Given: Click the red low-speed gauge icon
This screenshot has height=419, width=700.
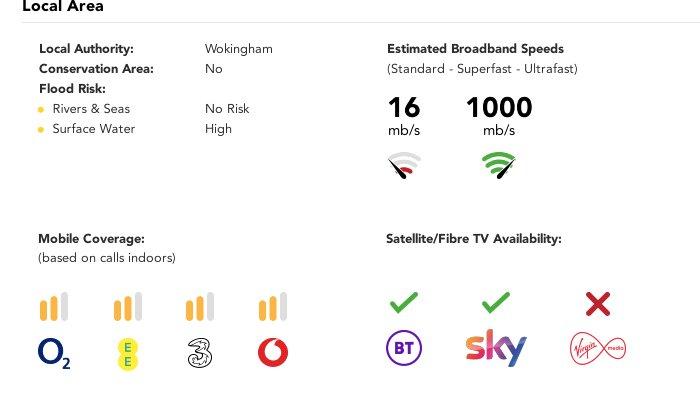Looking at the screenshot, I should [x=404, y=166].
